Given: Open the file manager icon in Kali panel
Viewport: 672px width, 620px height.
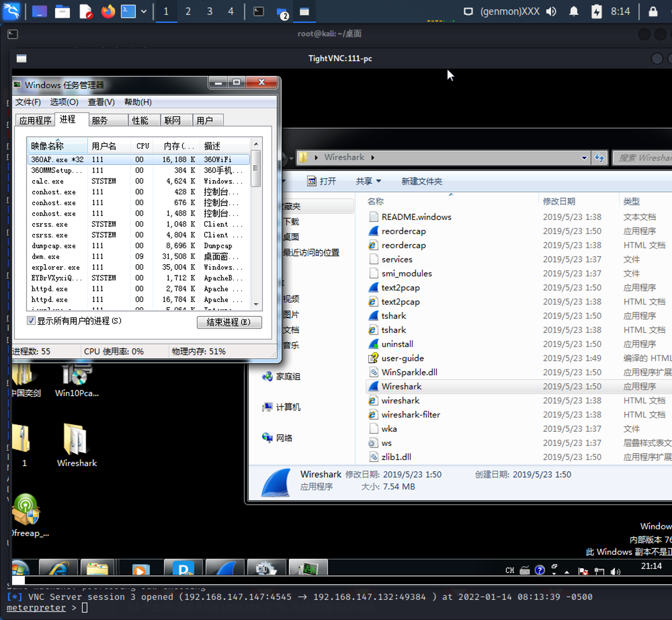Looking at the screenshot, I should click(x=62, y=11).
